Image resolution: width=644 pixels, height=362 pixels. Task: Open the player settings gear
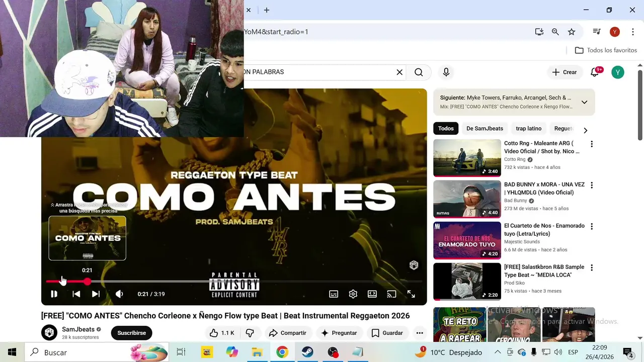pyautogui.click(x=353, y=294)
